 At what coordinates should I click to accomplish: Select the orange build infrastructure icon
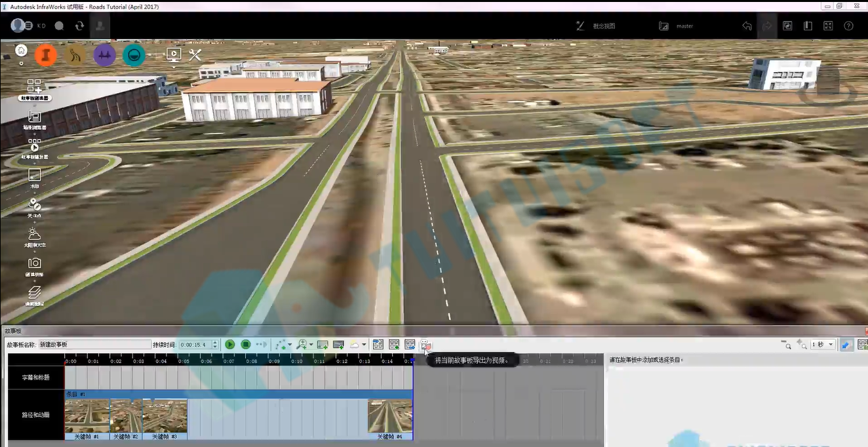(46, 56)
